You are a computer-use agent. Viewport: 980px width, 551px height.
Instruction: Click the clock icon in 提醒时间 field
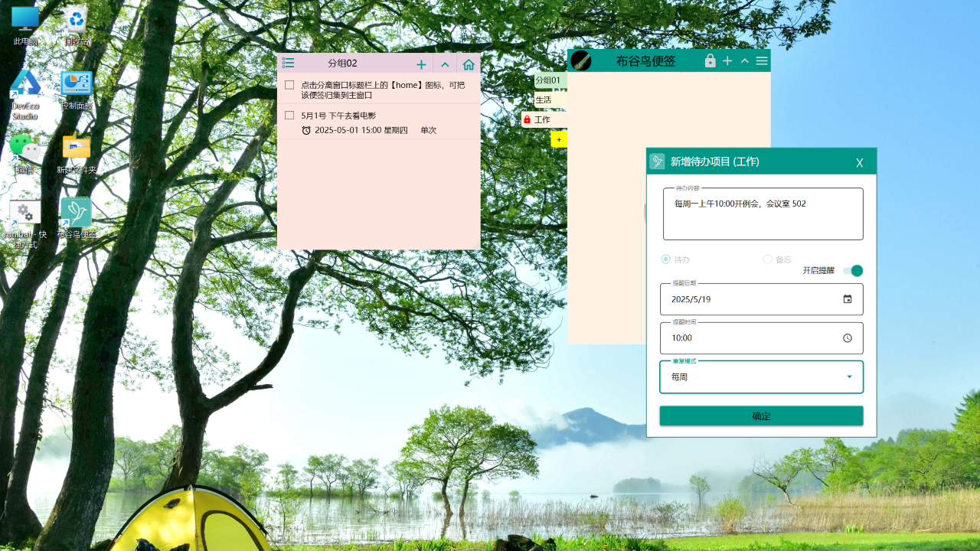click(x=847, y=337)
